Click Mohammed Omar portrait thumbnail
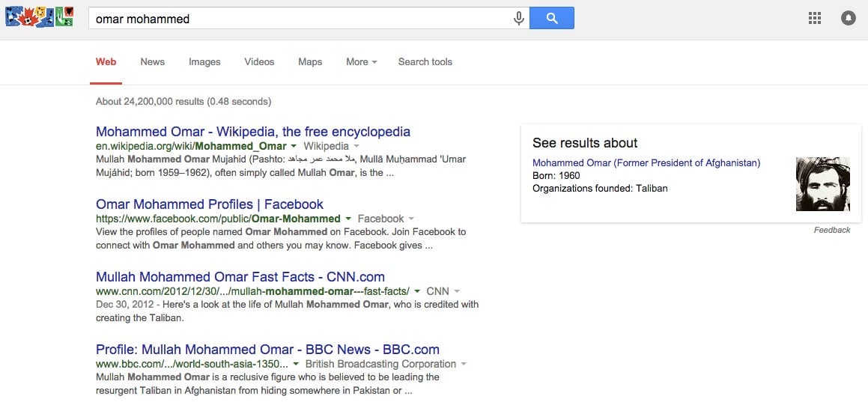This screenshot has width=868, height=408. click(822, 184)
